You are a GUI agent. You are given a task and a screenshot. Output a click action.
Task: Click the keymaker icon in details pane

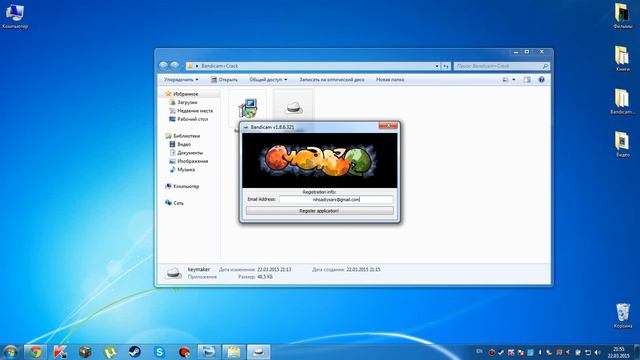[173, 273]
